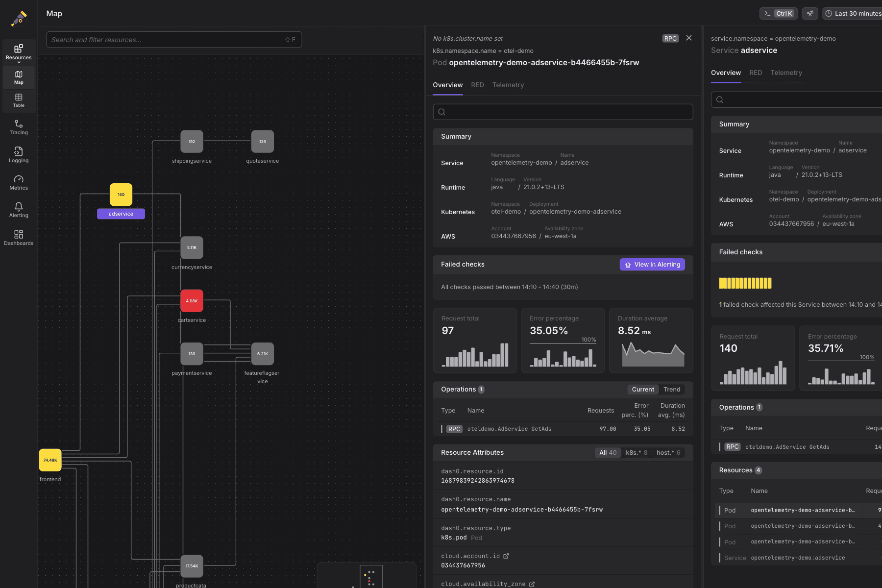Select the red cartservice node on map

coord(192,301)
